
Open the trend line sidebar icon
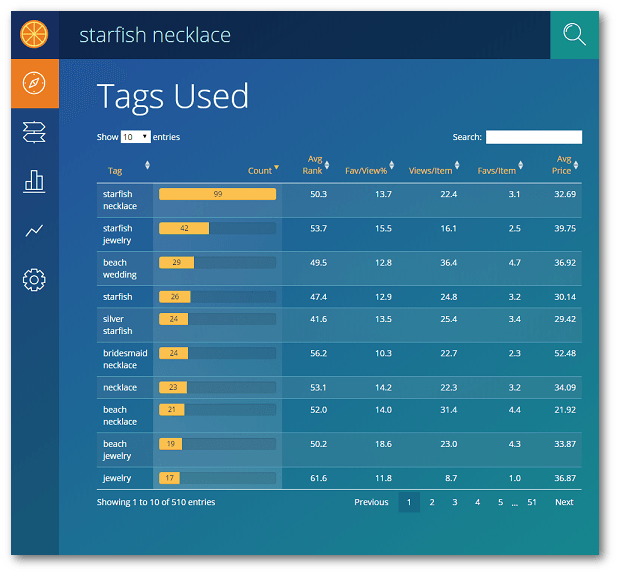click(x=34, y=231)
